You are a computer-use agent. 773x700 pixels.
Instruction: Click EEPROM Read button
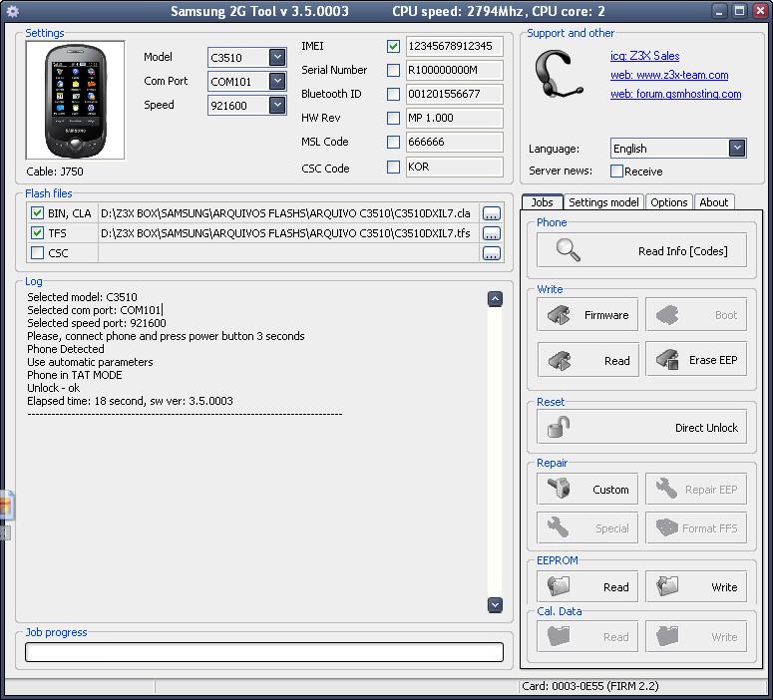(x=587, y=586)
